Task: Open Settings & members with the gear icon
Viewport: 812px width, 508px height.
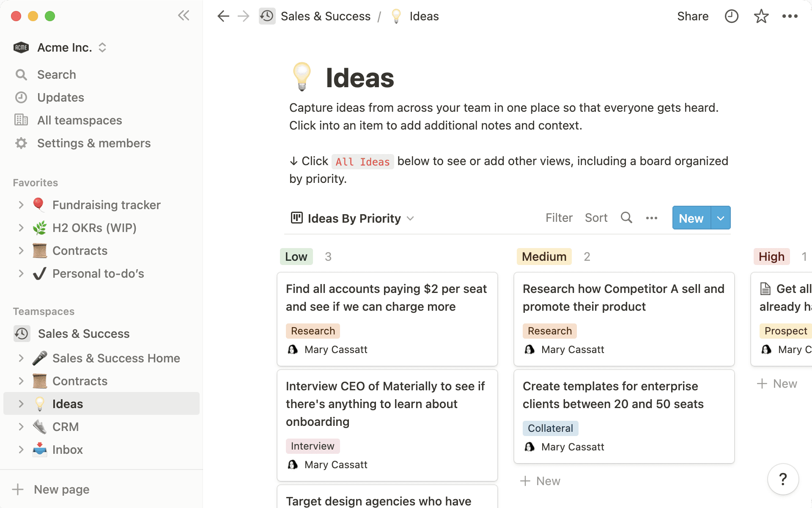Action: coord(21,143)
